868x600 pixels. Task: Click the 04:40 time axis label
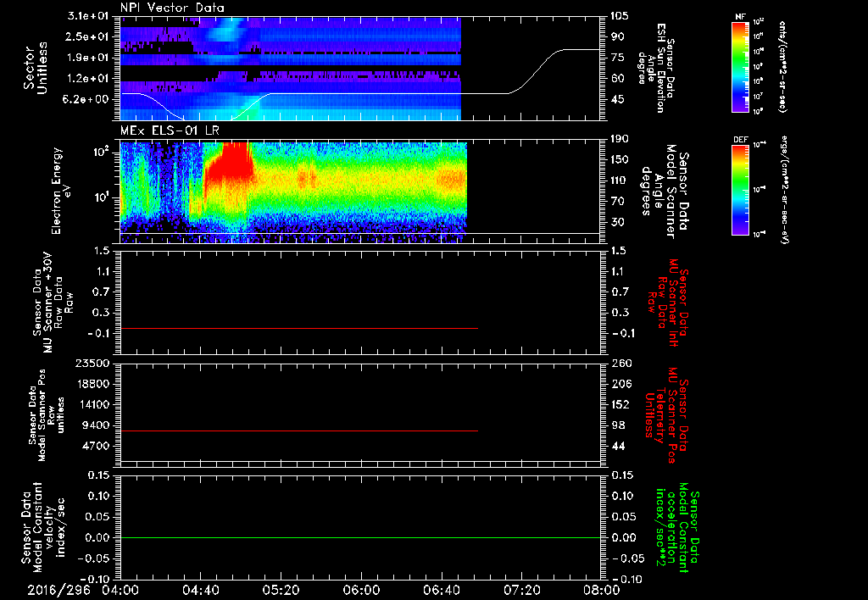tap(201, 590)
